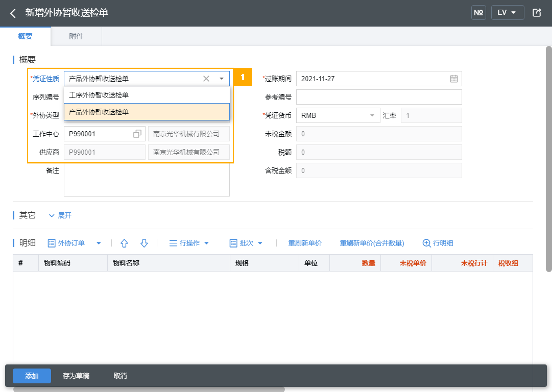Open the EV dropdown menu
The height and width of the screenshot is (392, 552).
507,13
